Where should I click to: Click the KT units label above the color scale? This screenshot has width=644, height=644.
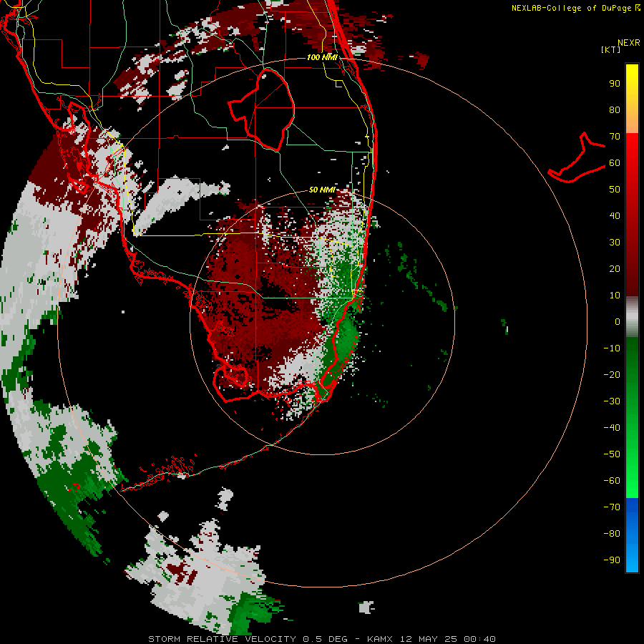[611, 49]
